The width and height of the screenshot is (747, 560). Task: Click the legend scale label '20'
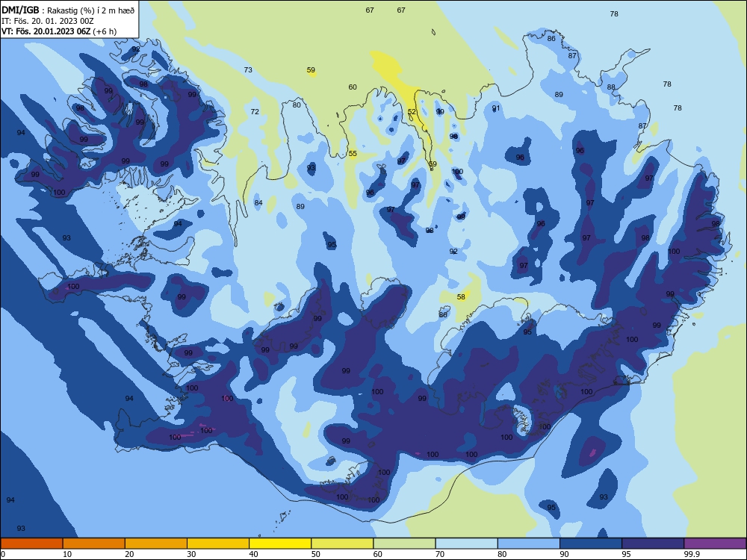click(x=129, y=554)
